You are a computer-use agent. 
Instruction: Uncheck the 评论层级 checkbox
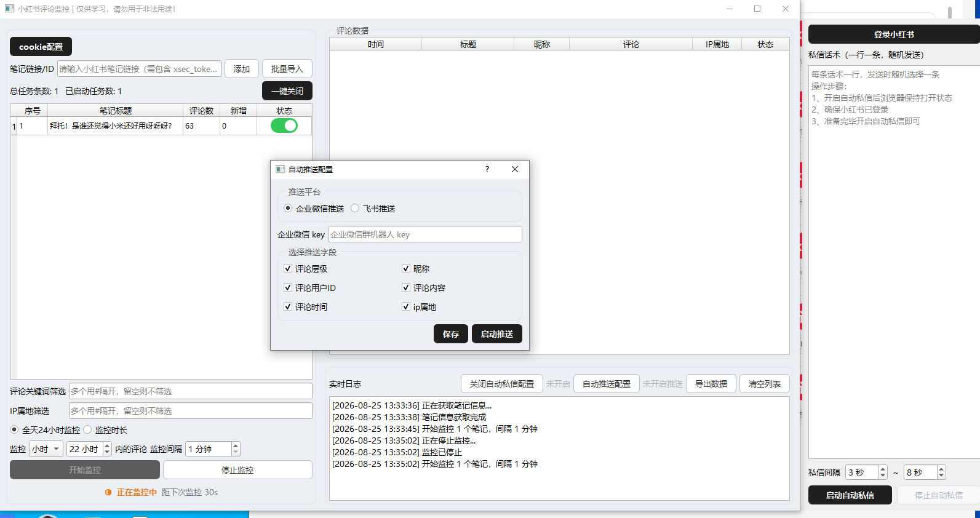click(x=287, y=268)
